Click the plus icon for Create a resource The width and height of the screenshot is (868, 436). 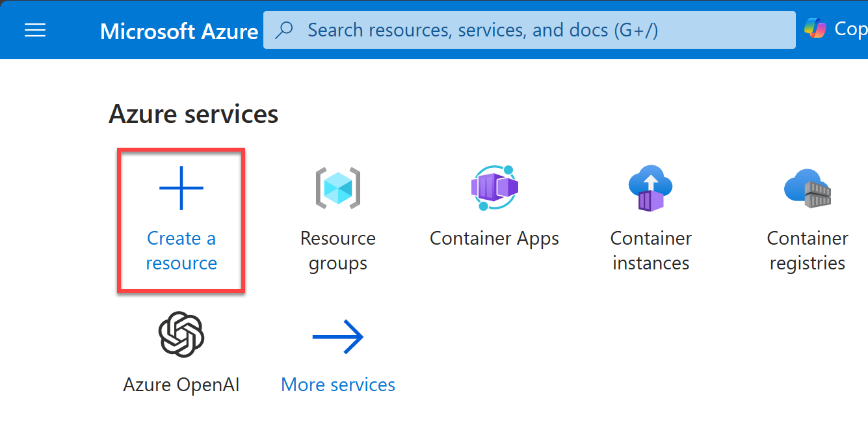(181, 188)
